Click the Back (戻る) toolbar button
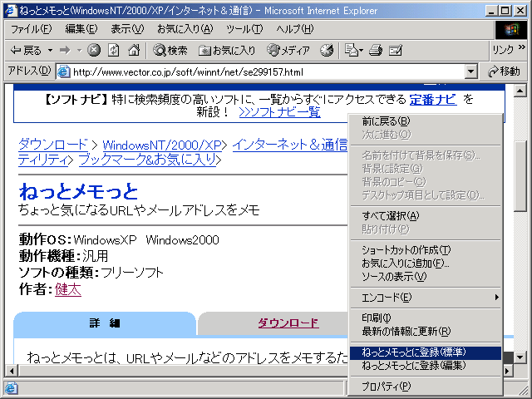 (26, 51)
